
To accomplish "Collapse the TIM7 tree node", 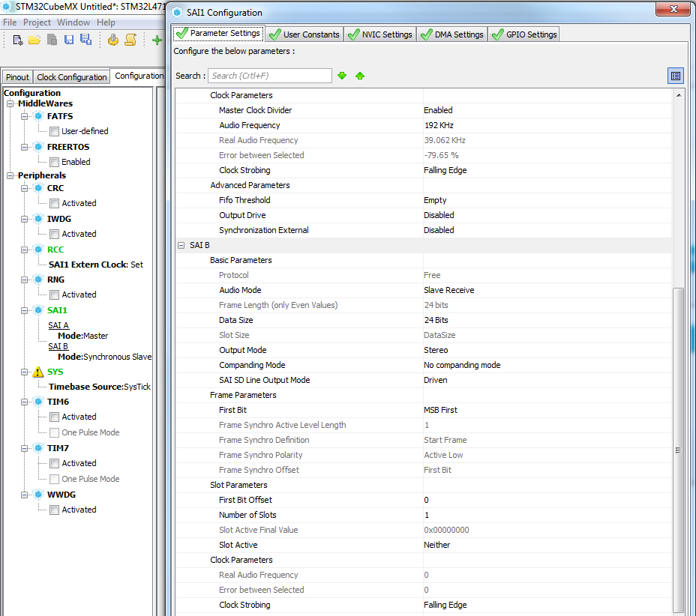I will click(x=25, y=448).
